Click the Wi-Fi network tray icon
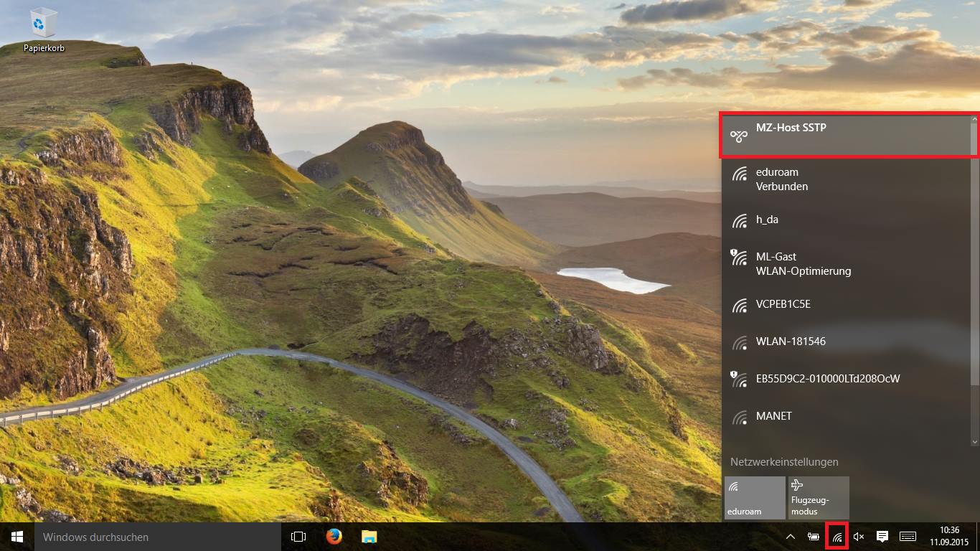This screenshot has width=980, height=551. coord(837,537)
